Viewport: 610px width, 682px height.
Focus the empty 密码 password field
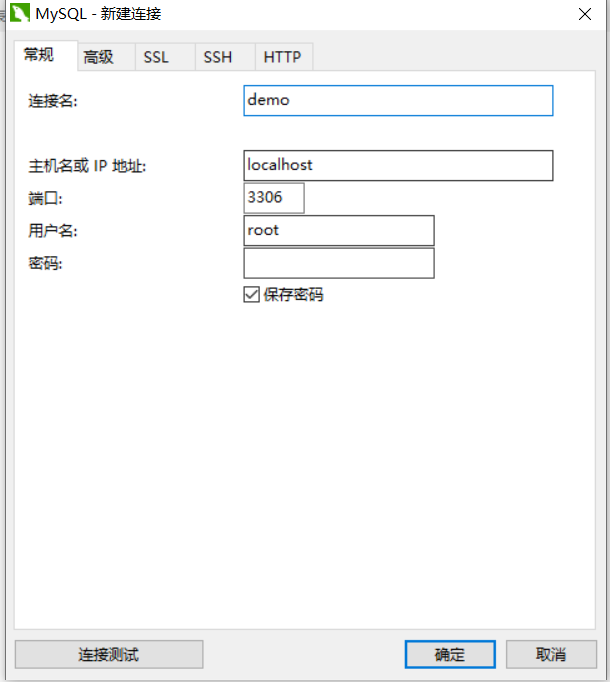click(x=339, y=263)
